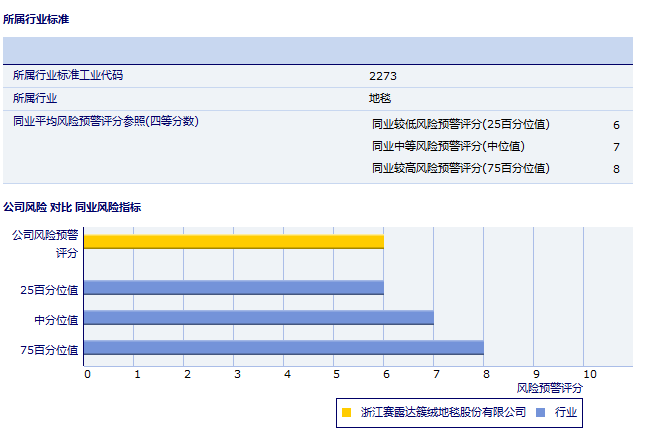Viewport: 670px width, 434px height.
Task: Click the 同业平均风险预警评分参照 label
Action: pos(106,121)
